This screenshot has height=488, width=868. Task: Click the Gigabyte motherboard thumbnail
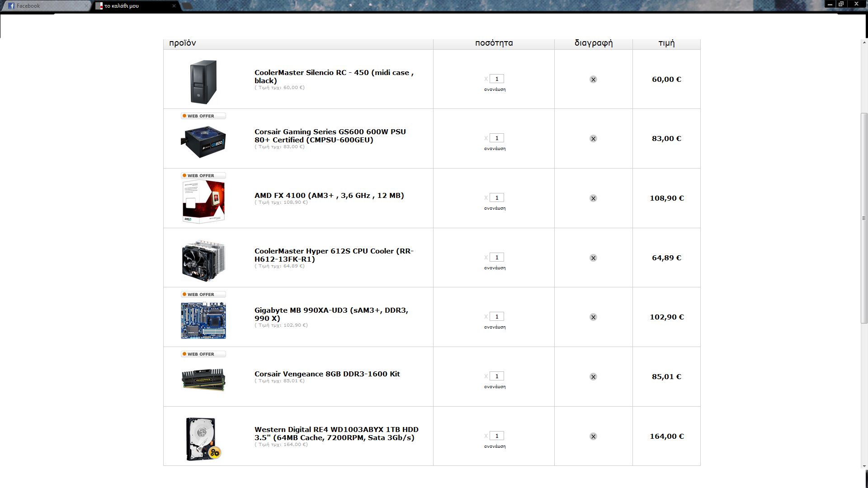[203, 320]
